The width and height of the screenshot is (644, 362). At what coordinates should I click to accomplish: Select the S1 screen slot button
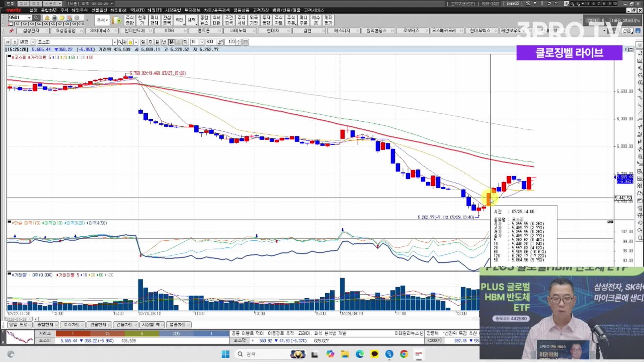(18, 24)
